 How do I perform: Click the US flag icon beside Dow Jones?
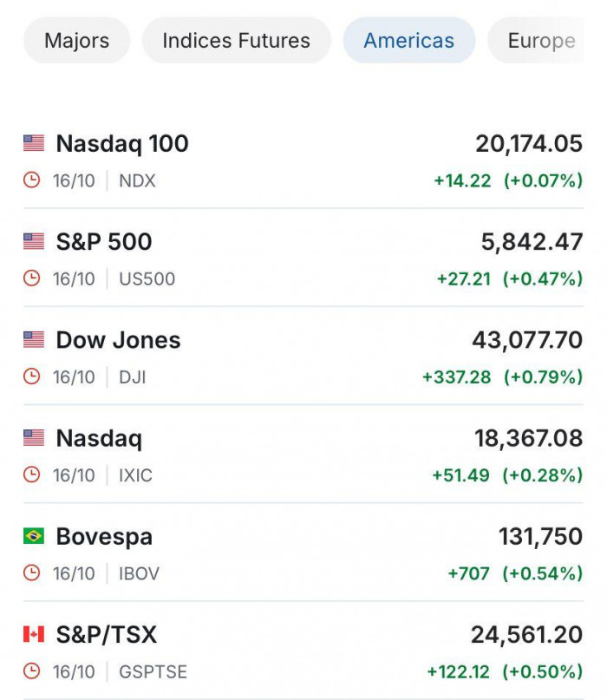(x=34, y=340)
